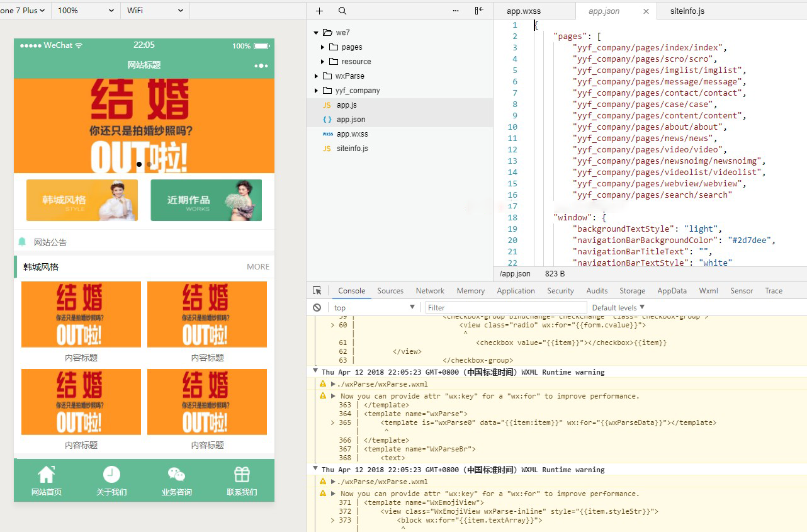807x532 pixels.
Task: Open the Console tab
Action: click(x=351, y=291)
